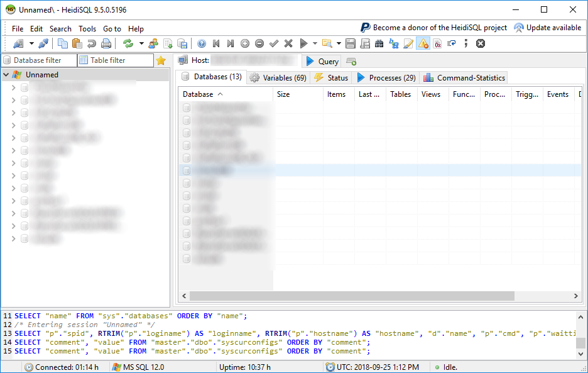588x373 pixels.
Task: Click the blue Help icon
Action: coord(202,43)
